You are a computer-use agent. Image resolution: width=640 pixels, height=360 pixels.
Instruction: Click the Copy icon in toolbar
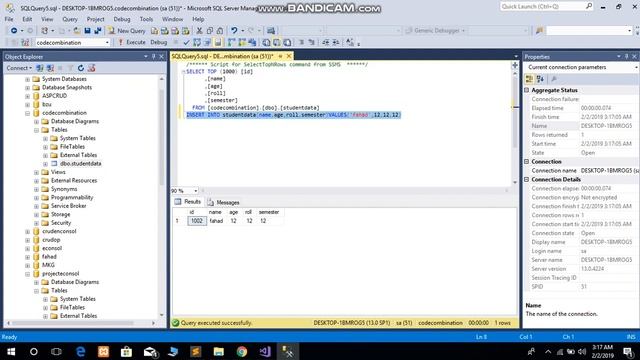209,31
